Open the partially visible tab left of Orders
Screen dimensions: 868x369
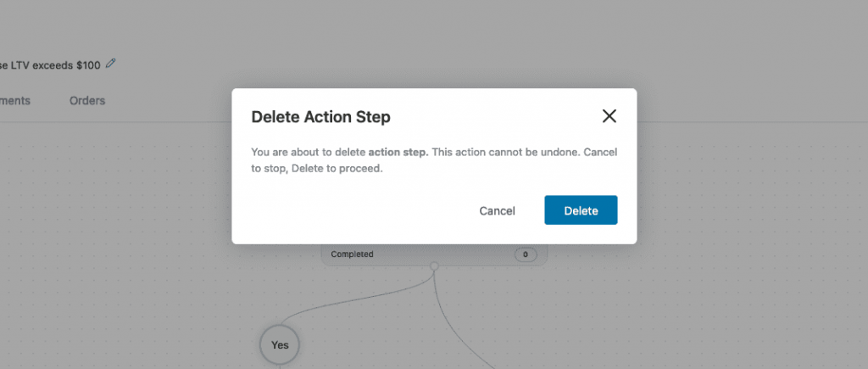point(15,101)
